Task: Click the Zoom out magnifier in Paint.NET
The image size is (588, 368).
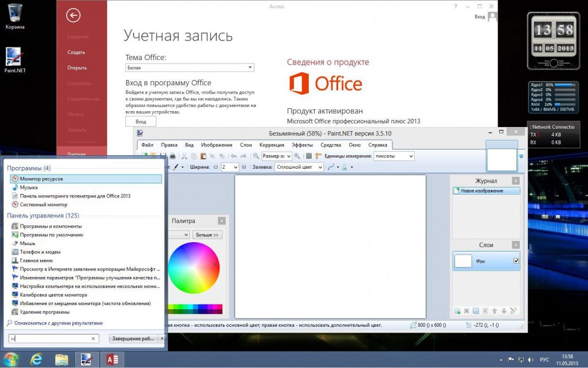Action: 256,156
